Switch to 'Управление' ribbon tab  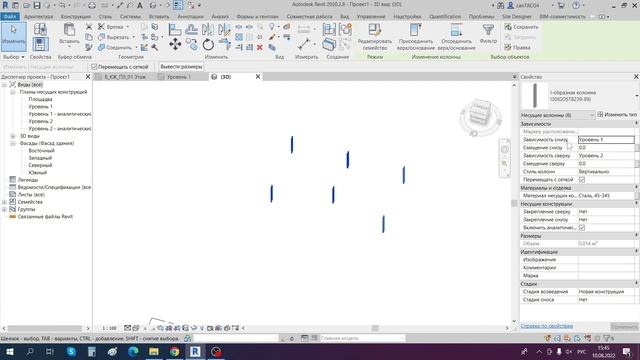click(371, 17)
